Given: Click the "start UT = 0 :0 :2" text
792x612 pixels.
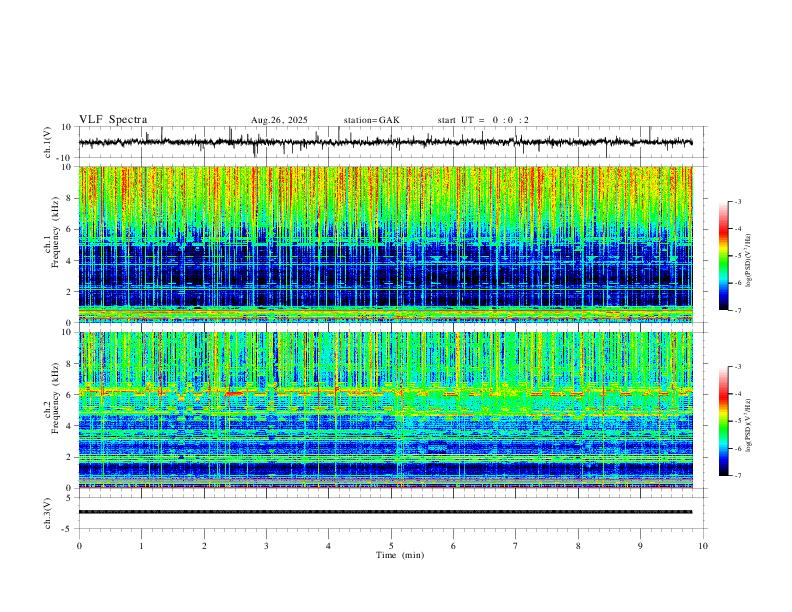Looking at the screenshot, I should point(483,120).
